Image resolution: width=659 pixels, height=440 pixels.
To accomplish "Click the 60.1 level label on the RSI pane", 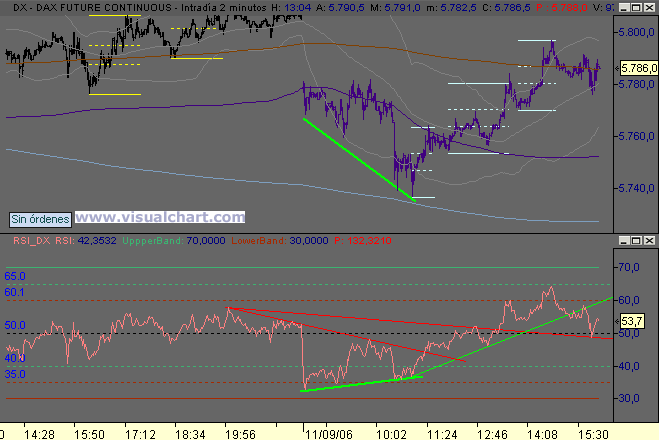I will (14, 292).
